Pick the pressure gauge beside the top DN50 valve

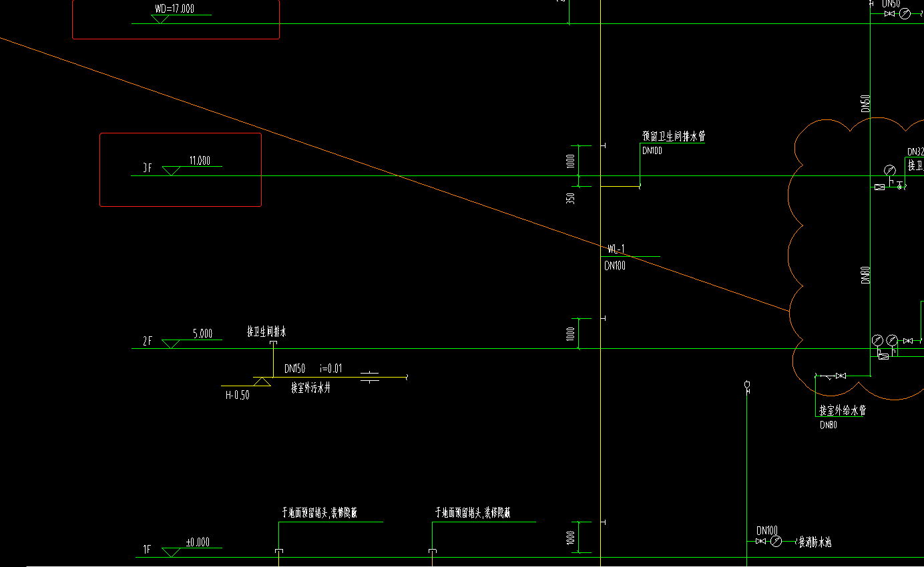[905, 13]
